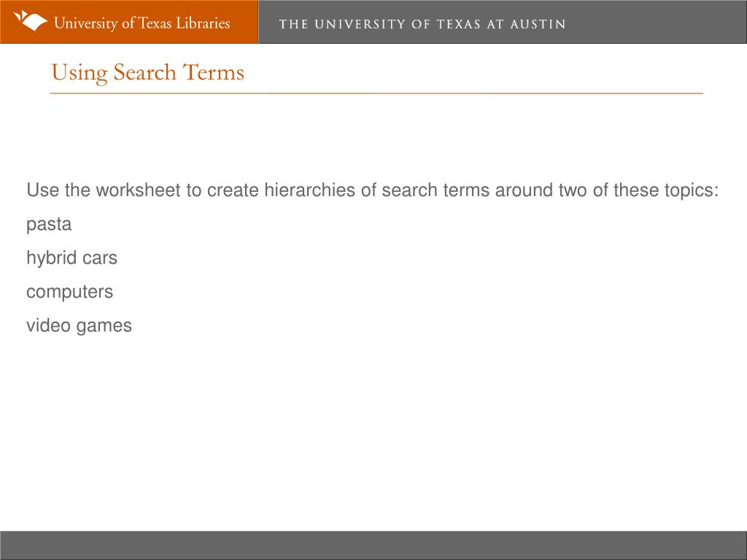Click the word topics: at sentence end

click(692, 190)
